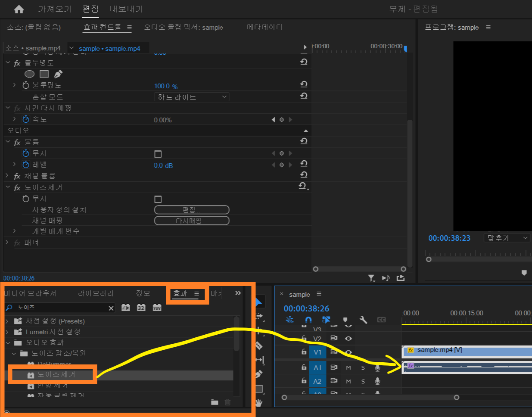Image resolution: width=532 pixels, height=417 pixels.
Task: Select the 노이즈 제거 effect item
Action: [x=56, y=375]
